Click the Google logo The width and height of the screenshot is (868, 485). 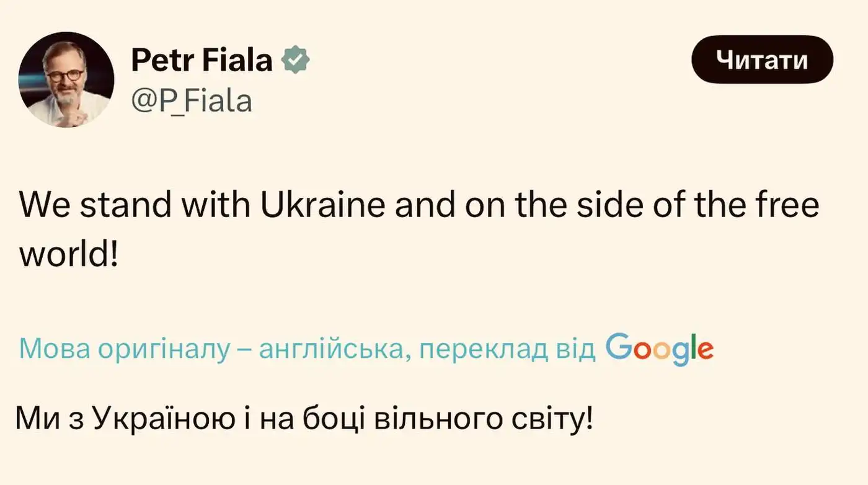(x=659, y=349)
